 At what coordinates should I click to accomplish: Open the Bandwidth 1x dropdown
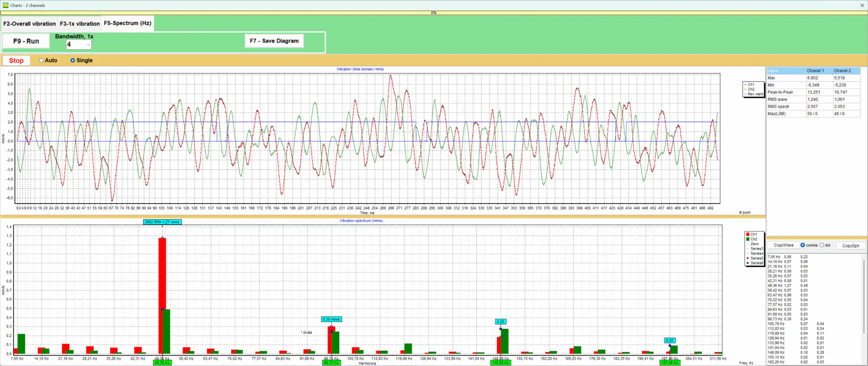point(79,44)
